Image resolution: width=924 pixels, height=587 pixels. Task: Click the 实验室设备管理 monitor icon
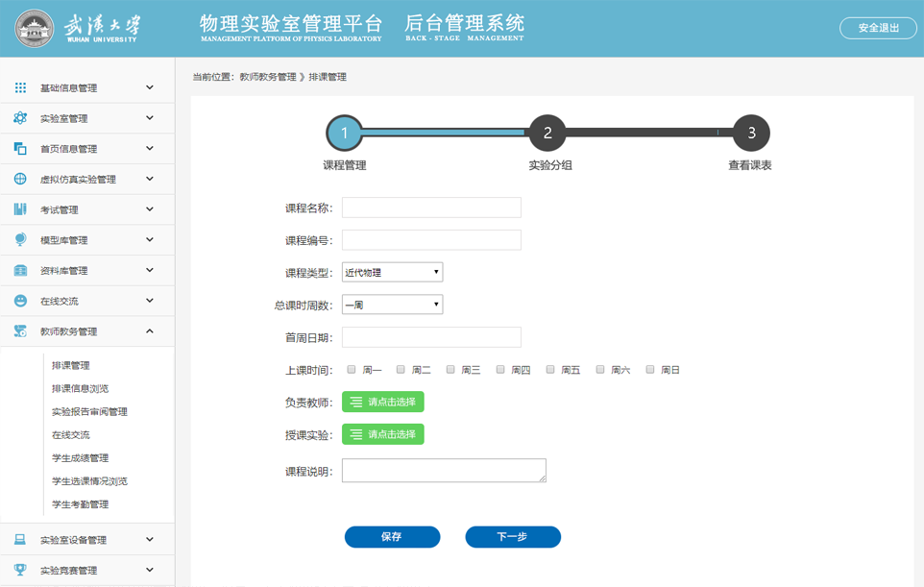(21, 539)
